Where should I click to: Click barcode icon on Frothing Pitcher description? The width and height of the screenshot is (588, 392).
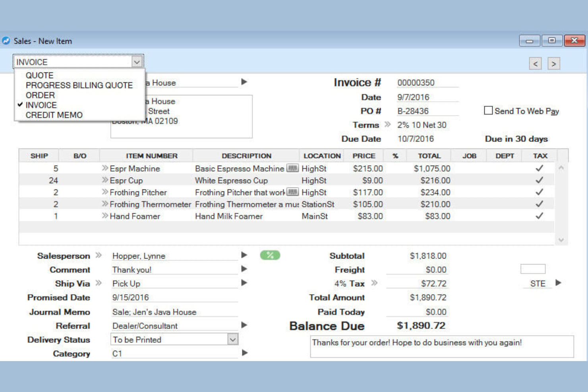[292, 192]
